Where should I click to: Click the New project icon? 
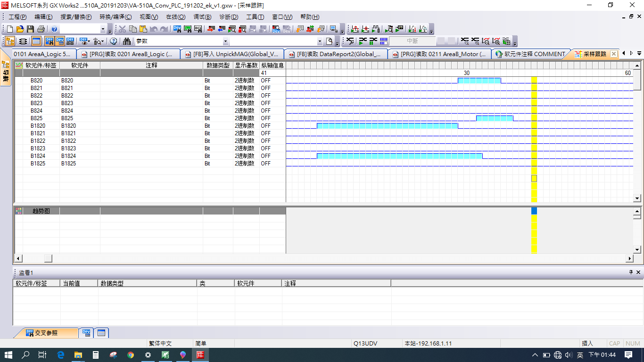point(9,29)
